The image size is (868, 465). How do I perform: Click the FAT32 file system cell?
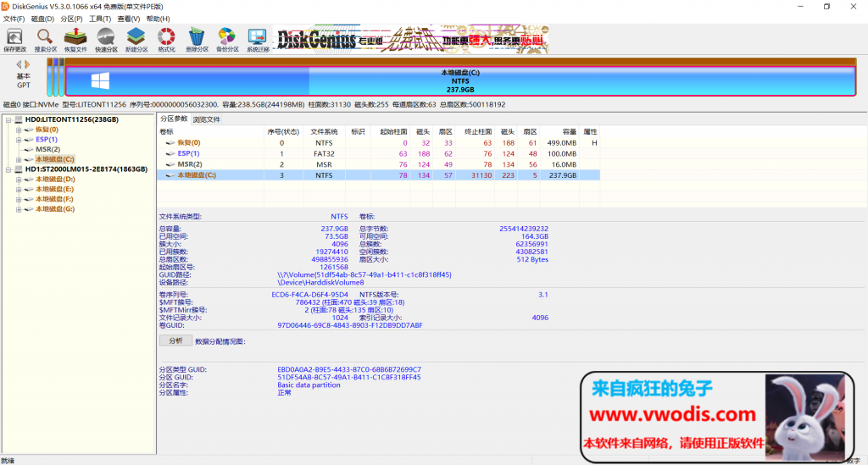[x=324, y=153]
